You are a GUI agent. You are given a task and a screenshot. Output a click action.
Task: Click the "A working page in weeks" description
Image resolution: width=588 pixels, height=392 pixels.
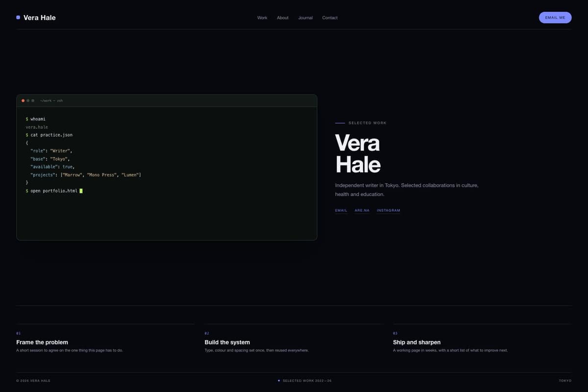(450, 350)
